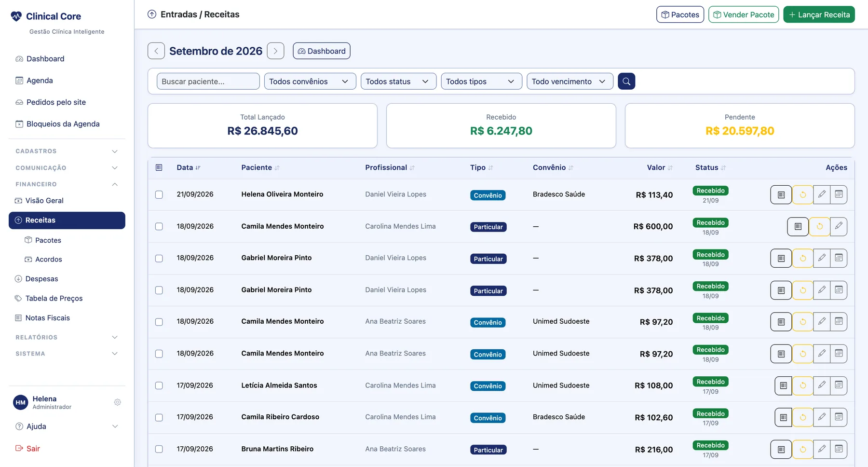Open the Todo vencimento dropdown
Image resolution: width=868 pixels, height=467 pixels.
570,81
